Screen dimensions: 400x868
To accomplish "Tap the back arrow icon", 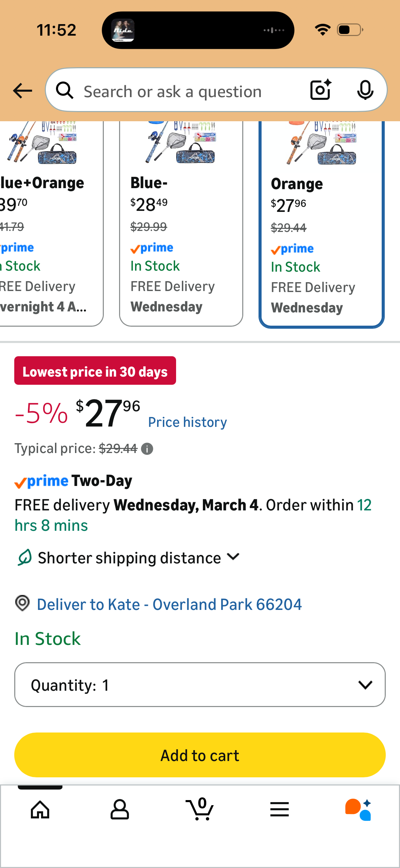I will click(x=22, y=91).
